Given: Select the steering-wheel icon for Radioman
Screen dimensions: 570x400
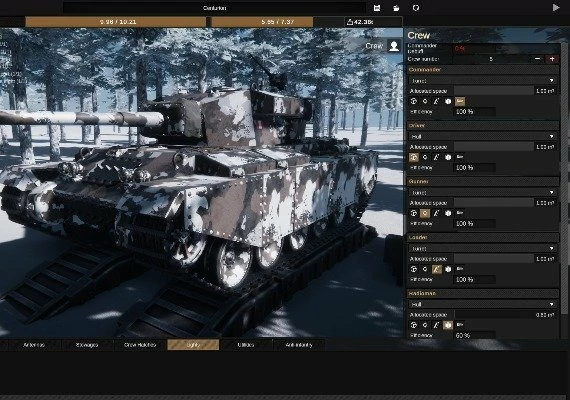Looking at the screenshot, I should pos(413,325).
